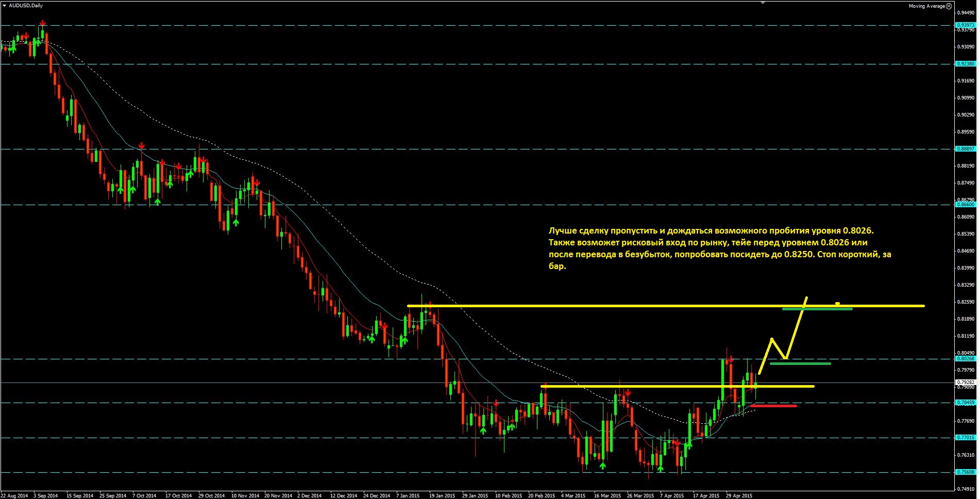980x499 pixels.
Task: Click the 0.92380 cyan price level label
Action: (x=966, y=64)
